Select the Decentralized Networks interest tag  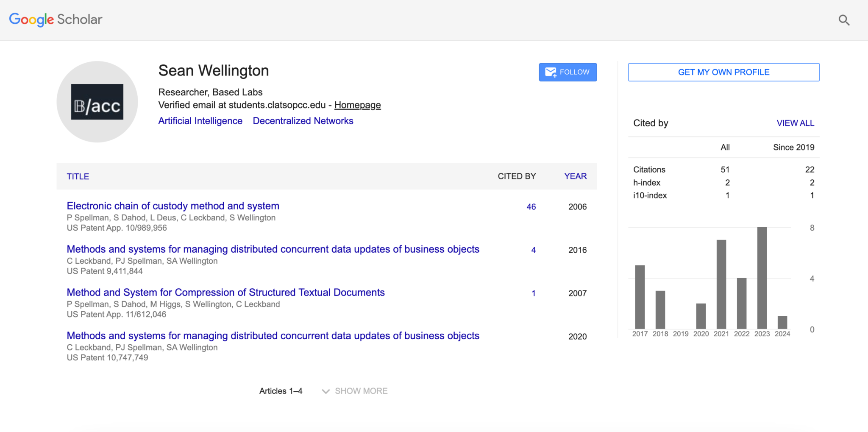pos(303,121)
